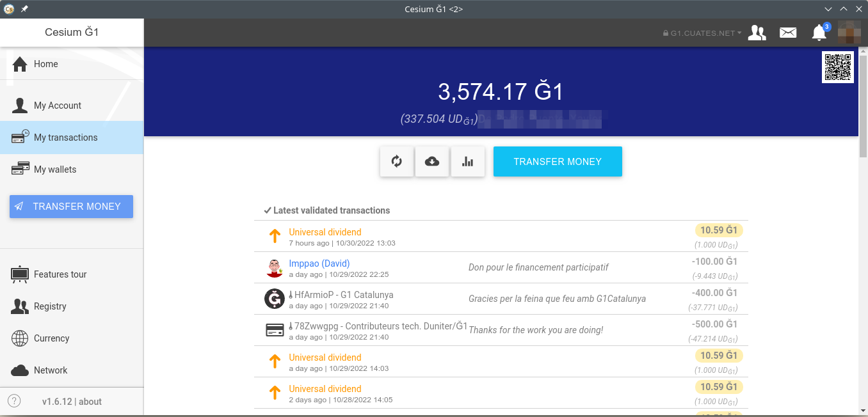This screenshot has height=417, width=868.
Task: Open the Cesium app icon window menu
Action: tap(8, 9)
